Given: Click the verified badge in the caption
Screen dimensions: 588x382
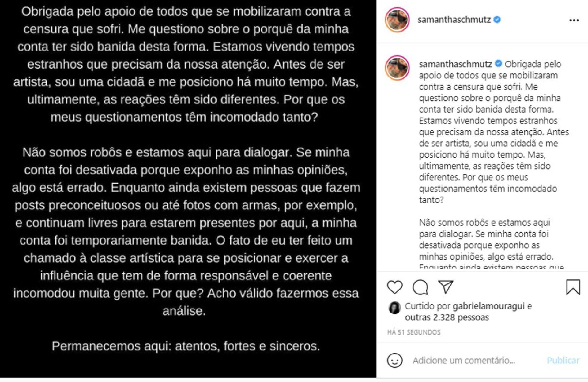Looking at the screenshot, I should click(x=499, y=64).
